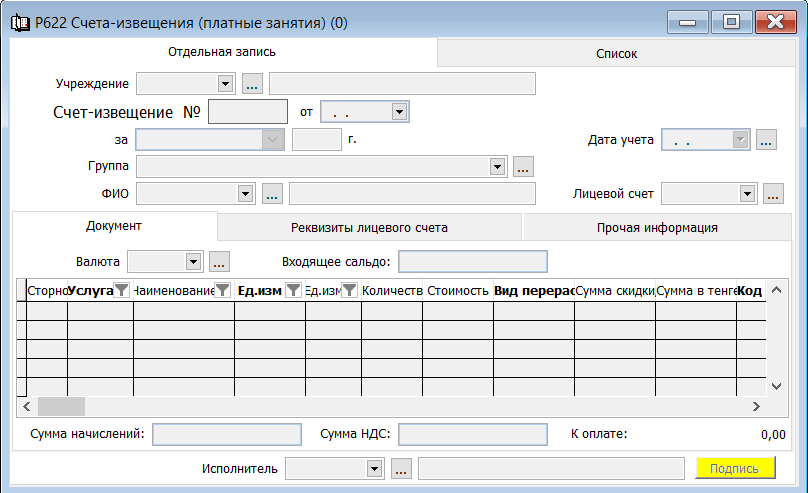Click the filter icon in Услуга column

pos(121,291)
